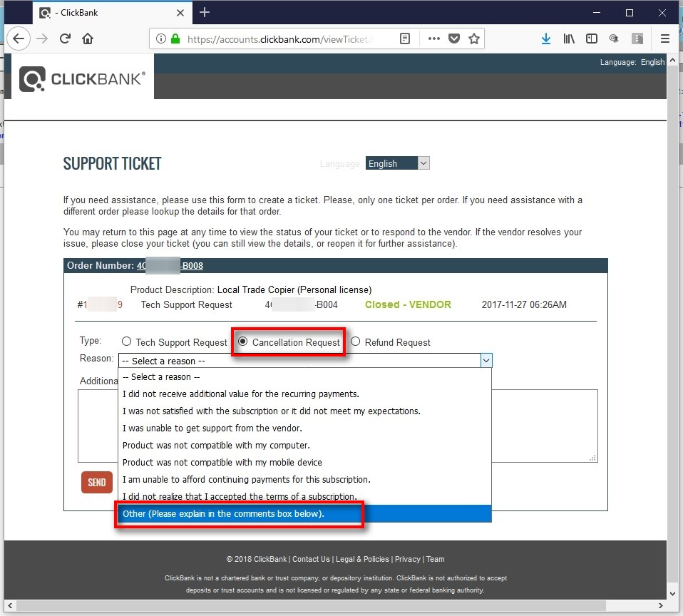Viewport: 683px width, 616px height.
Task: Click the '© 2018 ClickBank' footer text
Action: (257, 559)
